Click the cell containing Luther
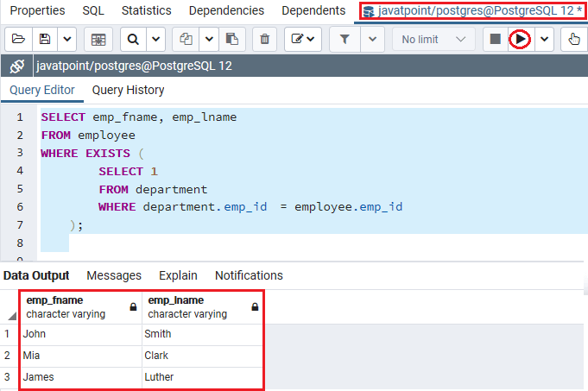This screenshot has height=391, width=588. click(203, 377)
